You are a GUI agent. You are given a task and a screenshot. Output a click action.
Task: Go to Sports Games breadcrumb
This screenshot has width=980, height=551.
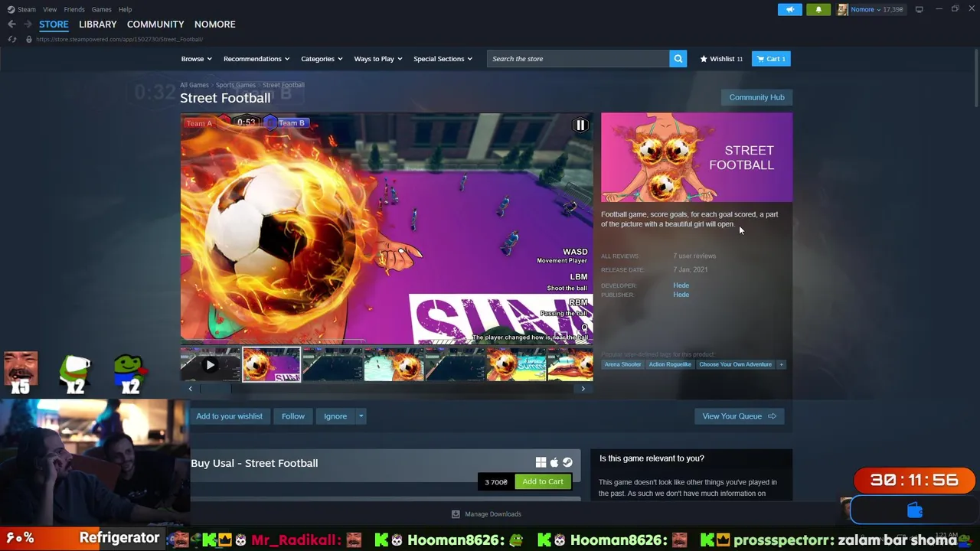point(235,85)
